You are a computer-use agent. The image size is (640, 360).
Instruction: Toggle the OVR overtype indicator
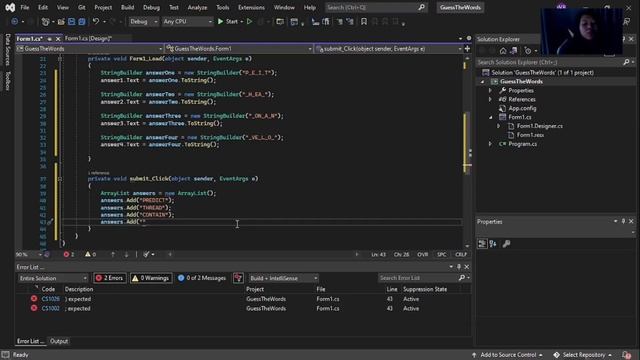422,254
